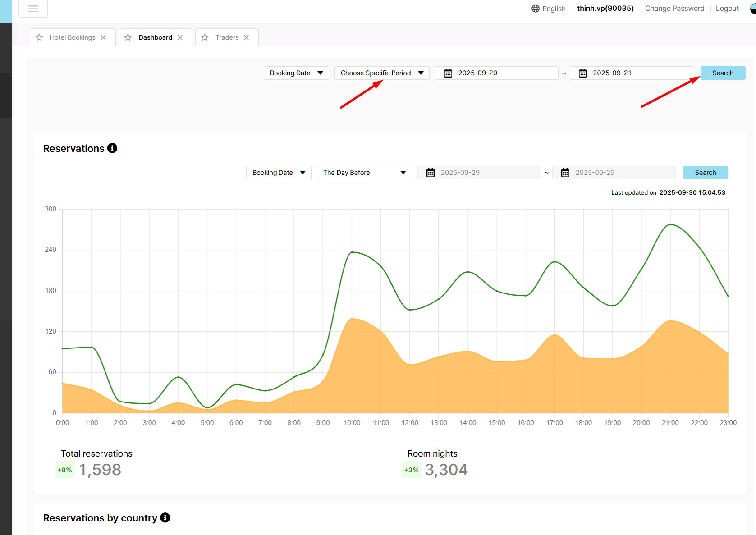Click the Reservations info icon
Viewport: 756px width, 535px height.
click(112, 148)
